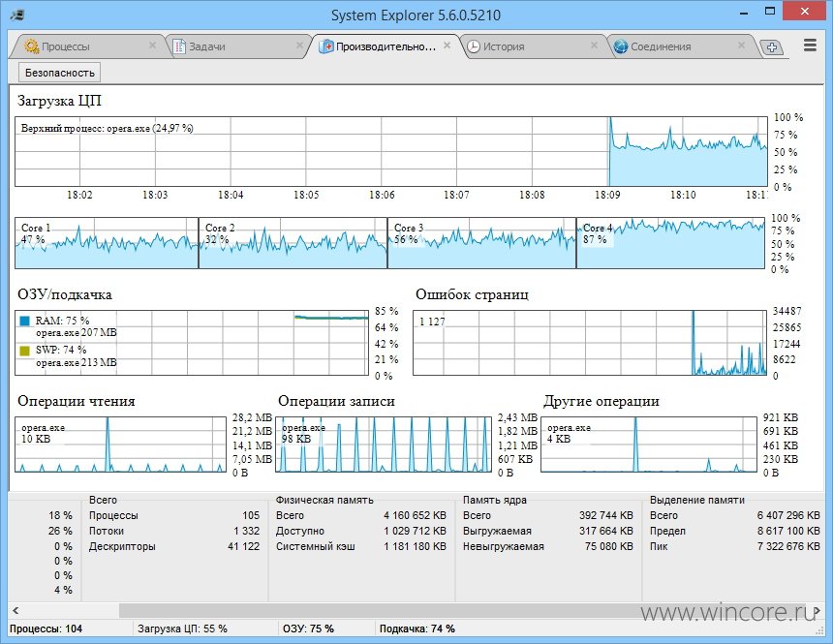Viewport: 833px width, 644px height.
Task: Click the Core 1 usage graph
Action: pyautogui.click(x=107, y=243)
